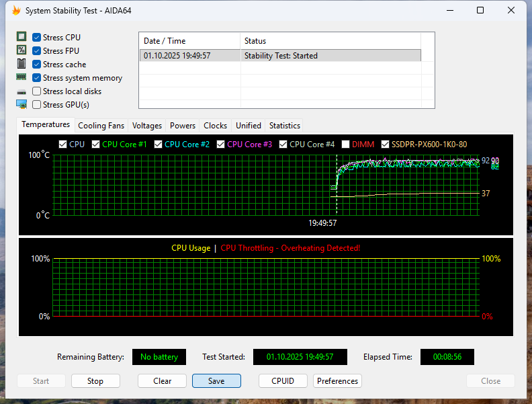
Task: Enable the DIMM temperature graph checkbox
Action: coord(345,145)
